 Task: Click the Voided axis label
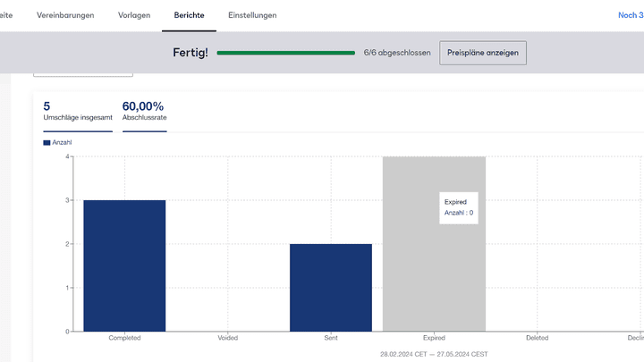click(x=227, y=339)
